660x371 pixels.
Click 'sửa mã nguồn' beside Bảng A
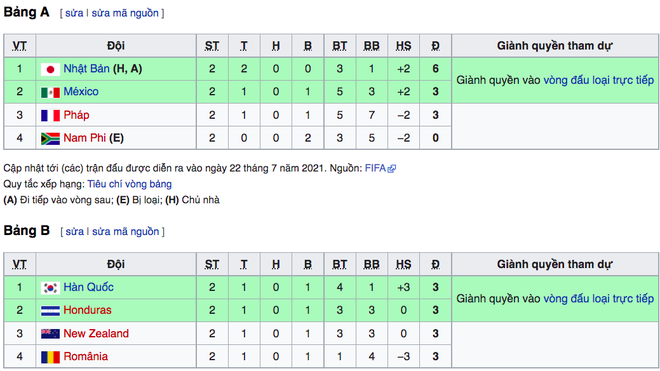pyautogui.click(x=125, y=13)
